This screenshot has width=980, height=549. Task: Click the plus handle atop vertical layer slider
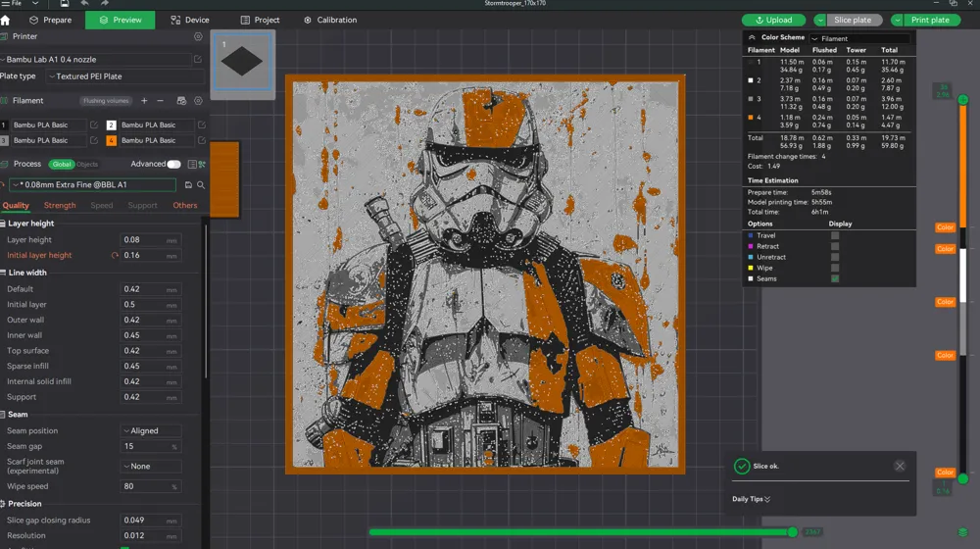[x=963, y=99]
